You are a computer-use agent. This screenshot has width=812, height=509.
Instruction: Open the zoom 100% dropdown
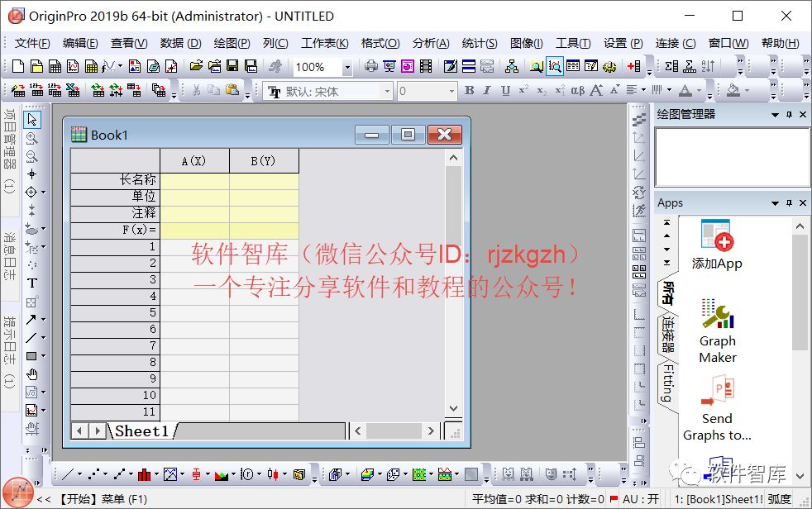pyautogui.click(x=347, y=67)
